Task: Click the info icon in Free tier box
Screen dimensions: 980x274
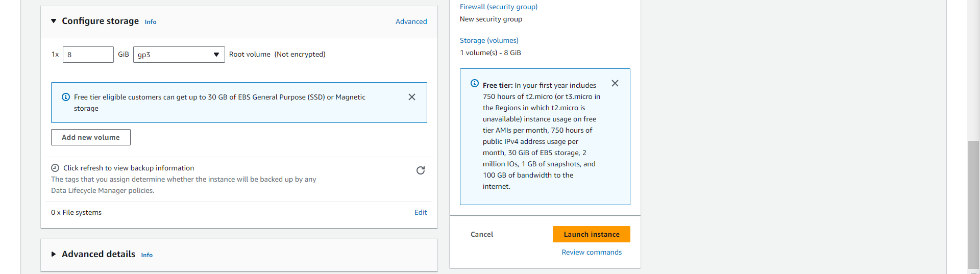Action: pyautogui.click(x=475, y=83)
